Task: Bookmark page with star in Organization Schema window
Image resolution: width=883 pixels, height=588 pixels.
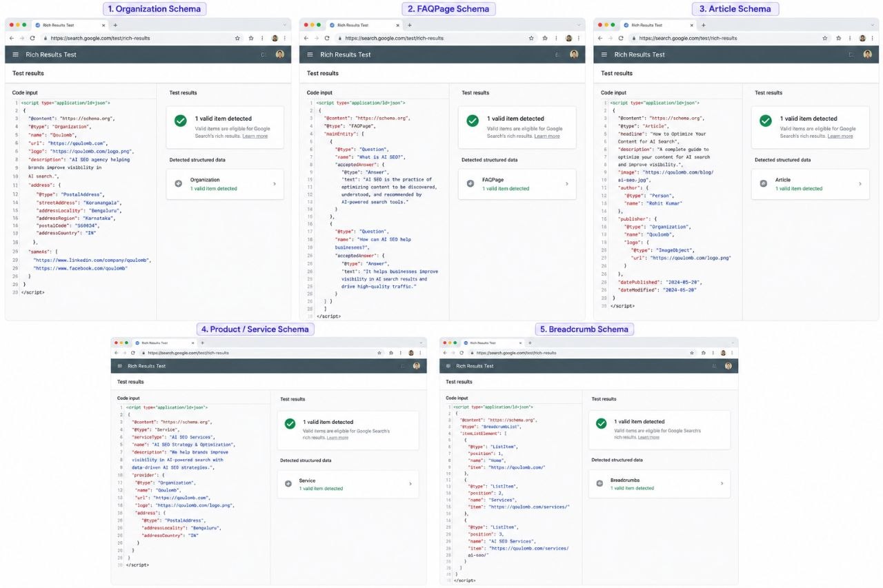Action: [x=238, y=38]
